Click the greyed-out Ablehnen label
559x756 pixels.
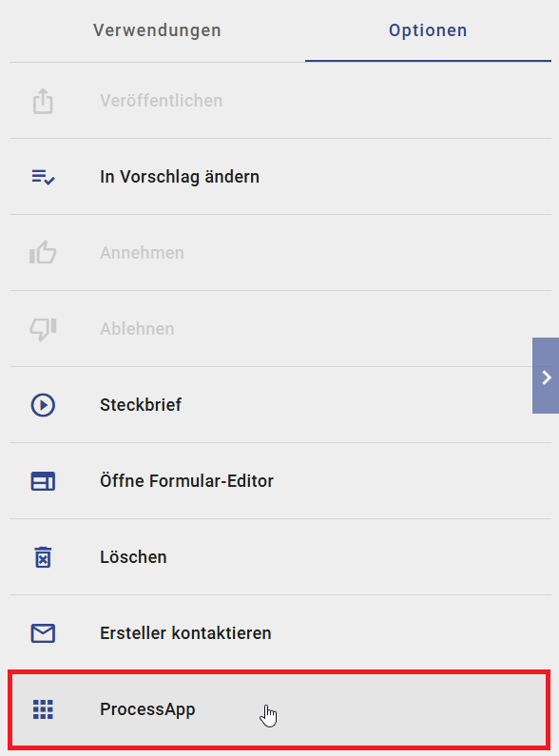[x=137, y=329]
